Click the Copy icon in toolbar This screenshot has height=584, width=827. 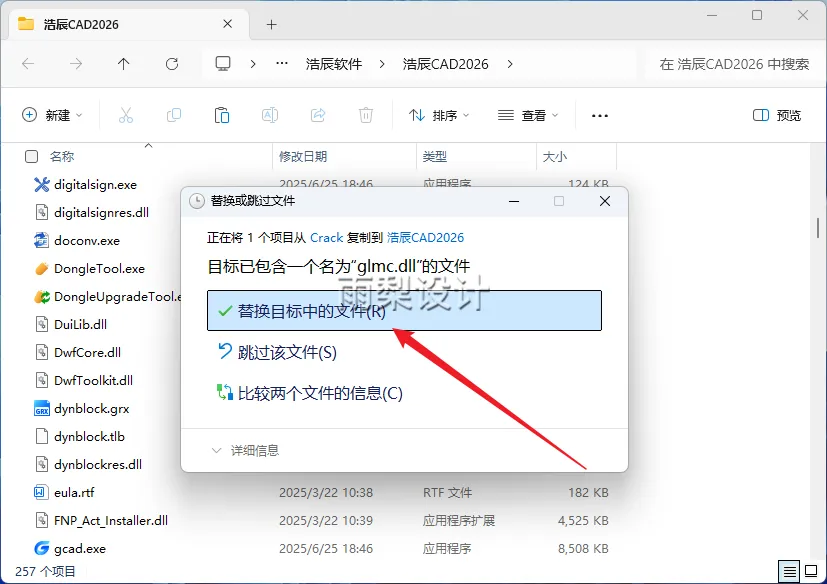click(x=174, y=115)
